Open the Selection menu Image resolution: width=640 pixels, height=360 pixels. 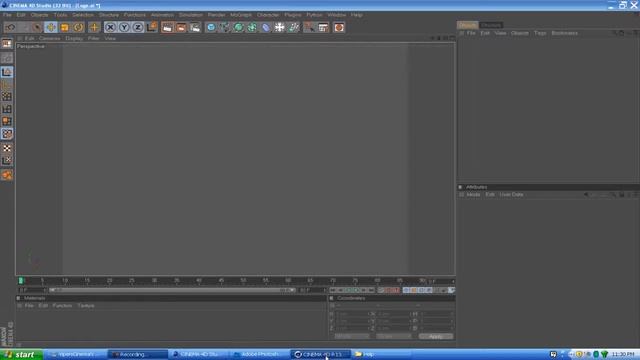coord(83,15)
